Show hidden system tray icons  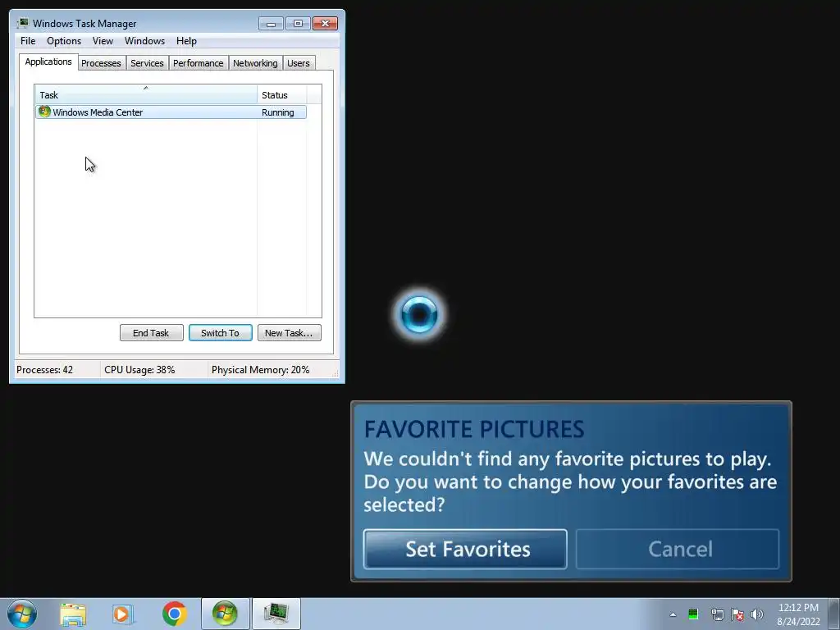tap(673, 614)
